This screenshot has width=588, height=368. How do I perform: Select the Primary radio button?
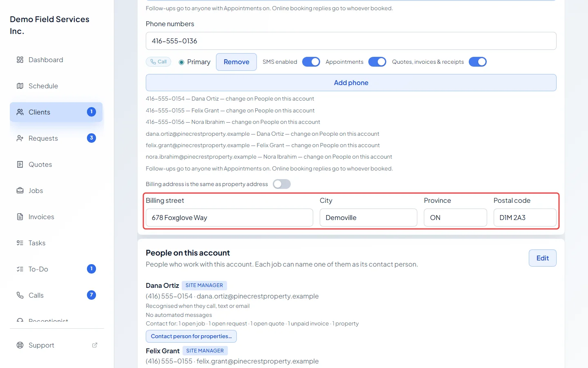[x=181, y=62]
